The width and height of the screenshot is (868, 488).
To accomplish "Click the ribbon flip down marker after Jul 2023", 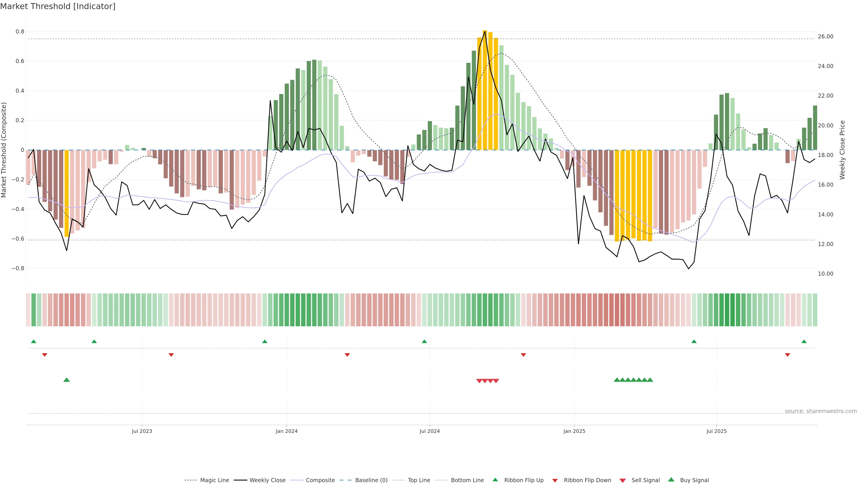I will click(171, 355).
